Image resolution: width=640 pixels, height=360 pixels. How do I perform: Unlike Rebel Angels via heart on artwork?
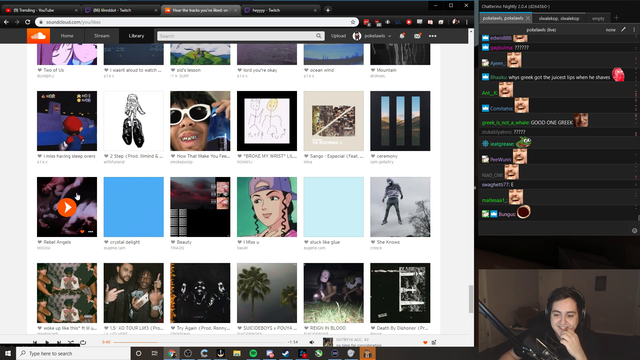tap(82, 232)
